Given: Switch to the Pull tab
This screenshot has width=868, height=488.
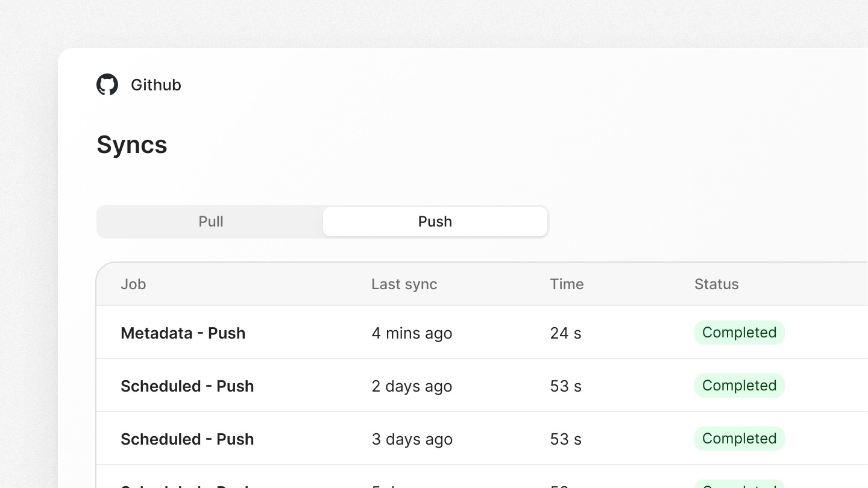Looking at the screenshot, I should click(210, 222).
